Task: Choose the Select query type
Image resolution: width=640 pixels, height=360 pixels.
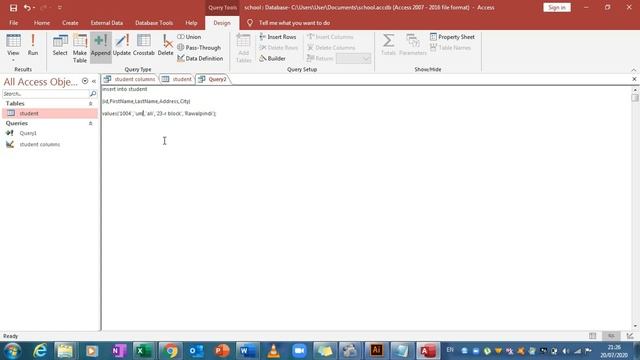Action: click(60, 45)
